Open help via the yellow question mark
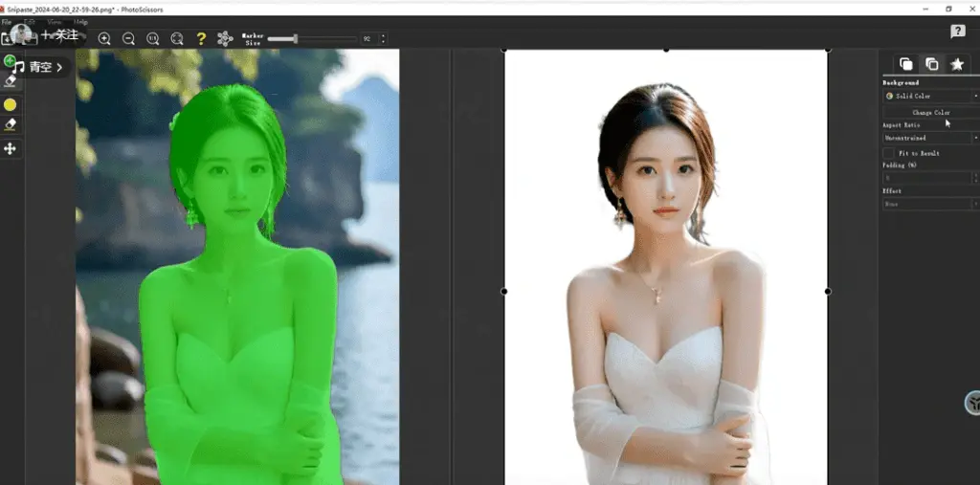980x485 pixels. tap(201, 38)
